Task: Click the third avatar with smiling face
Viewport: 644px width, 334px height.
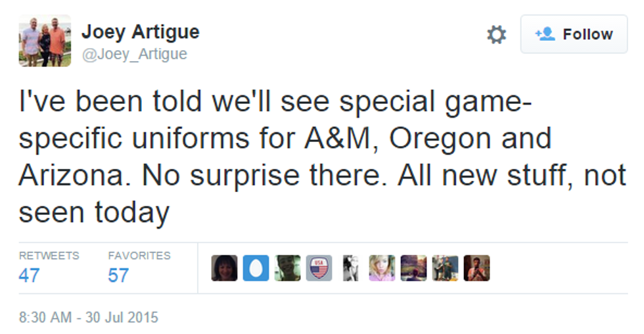Action: pyautogui.click(x=287, y=268)
